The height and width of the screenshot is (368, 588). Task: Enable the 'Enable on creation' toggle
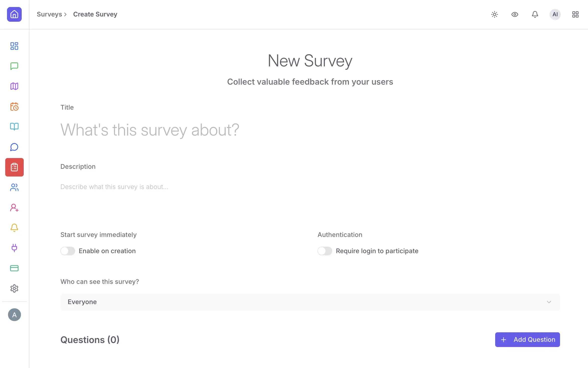[x=67, y=251]
